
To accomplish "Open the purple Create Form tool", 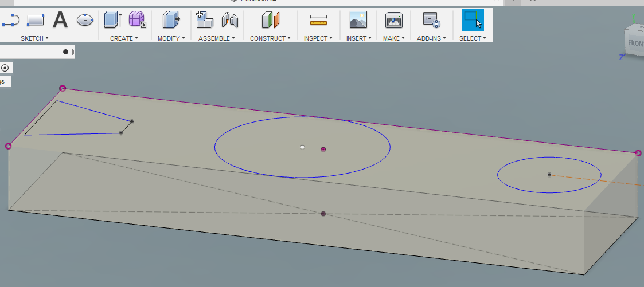I will [x=138, y=19].
